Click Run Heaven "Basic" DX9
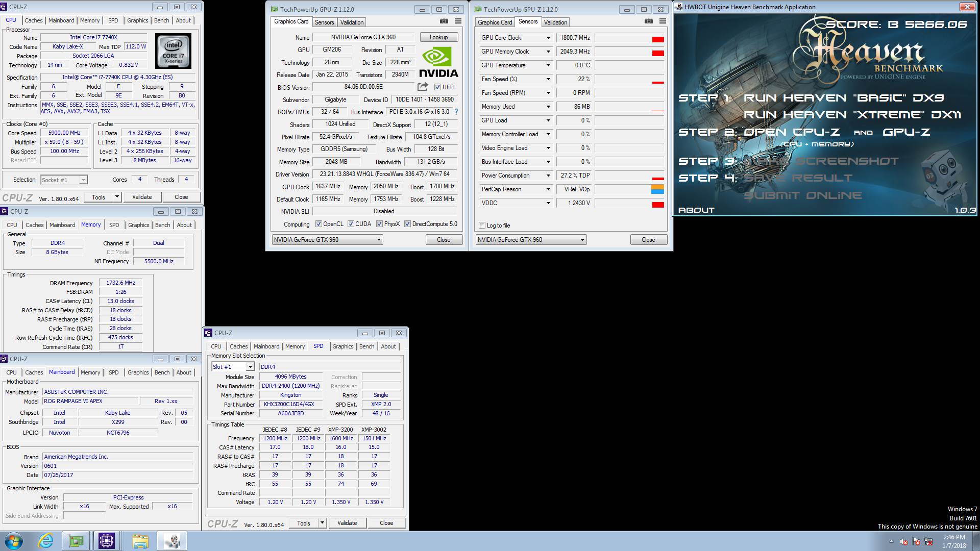The height and width of the screenshot is (551, 980). (x=844, y=98)
